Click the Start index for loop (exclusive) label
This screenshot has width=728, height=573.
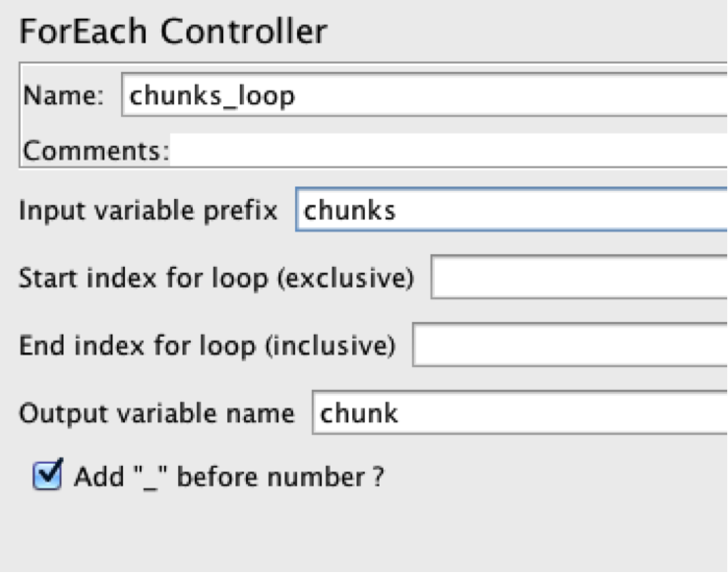(x=216, y=278)
